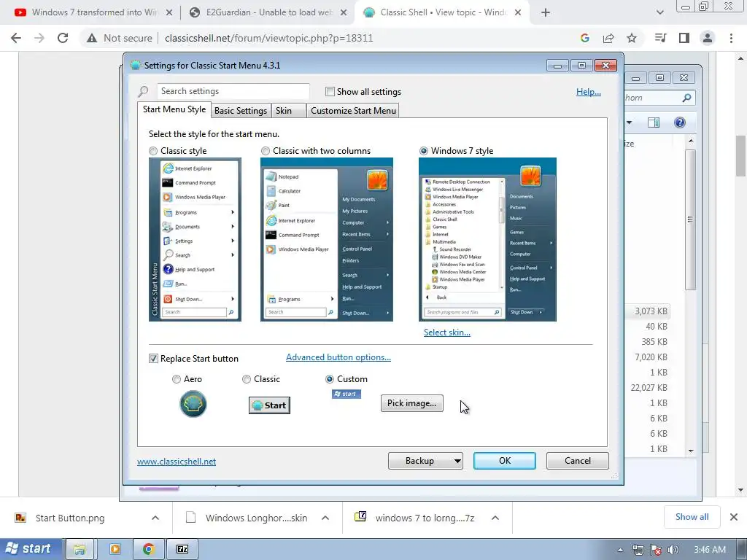747x560 pixels.
Task: Go back in the Chrome browser
Action: pyautogui.click(x=16, y=38)
